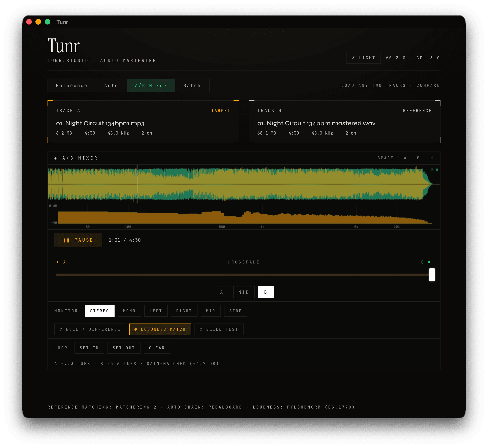
Task: Click the spectrum analyzer display
Action: click(244, 217)
